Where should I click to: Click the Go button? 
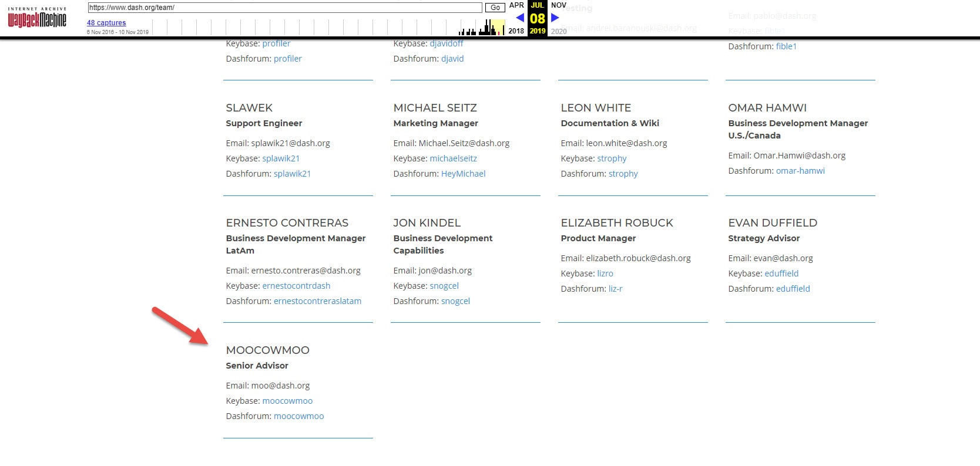click(495, 8)
